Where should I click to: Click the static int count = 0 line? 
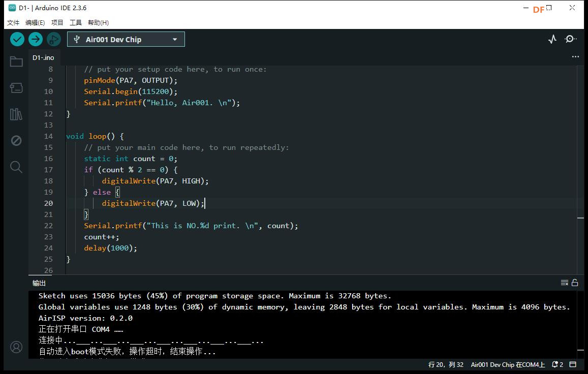131,159
